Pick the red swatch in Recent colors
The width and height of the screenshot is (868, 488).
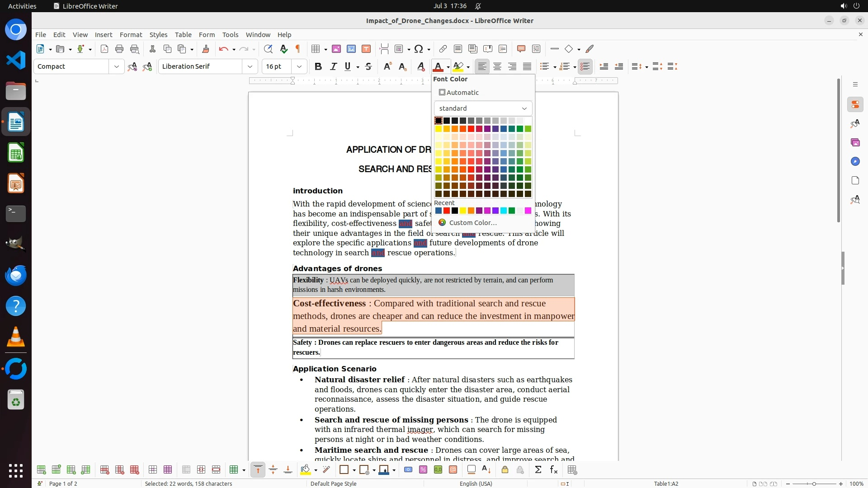point(447,211)
